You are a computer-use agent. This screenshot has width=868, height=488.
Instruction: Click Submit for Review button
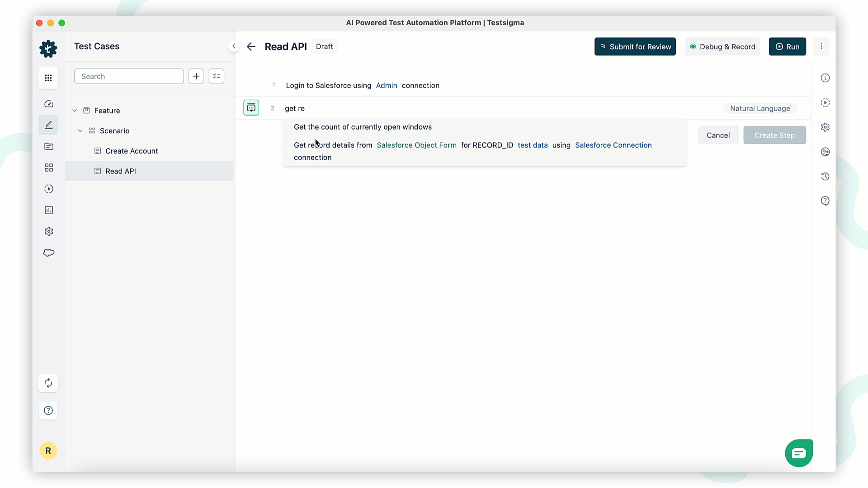point(635,47)
